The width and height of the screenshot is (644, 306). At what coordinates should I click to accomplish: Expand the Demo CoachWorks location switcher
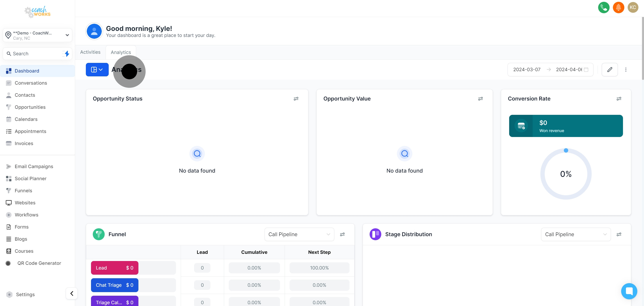(38, 35)
